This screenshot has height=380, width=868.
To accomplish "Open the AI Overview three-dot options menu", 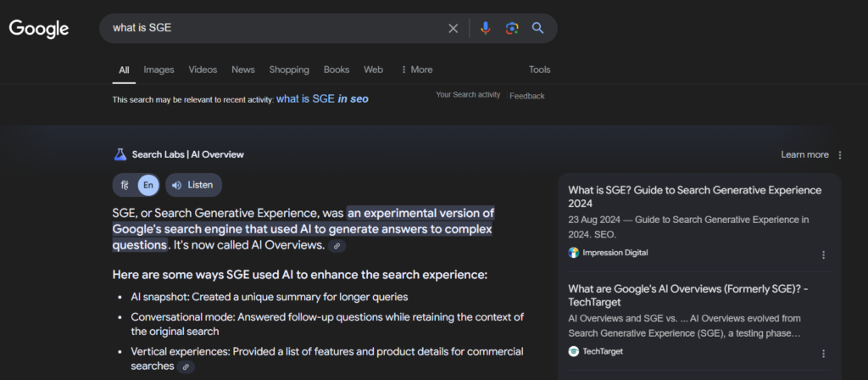I will tap(840, 155).
